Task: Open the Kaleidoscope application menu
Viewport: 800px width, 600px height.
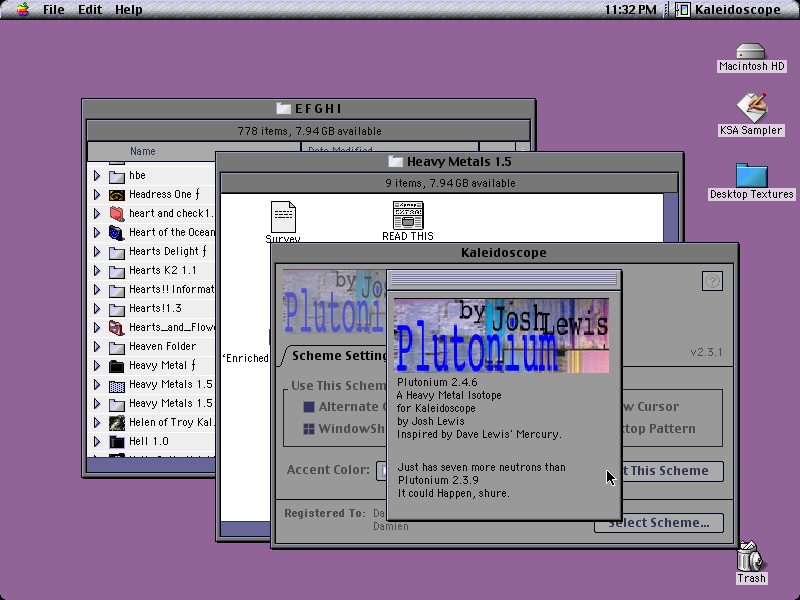Action: point(728,10)
